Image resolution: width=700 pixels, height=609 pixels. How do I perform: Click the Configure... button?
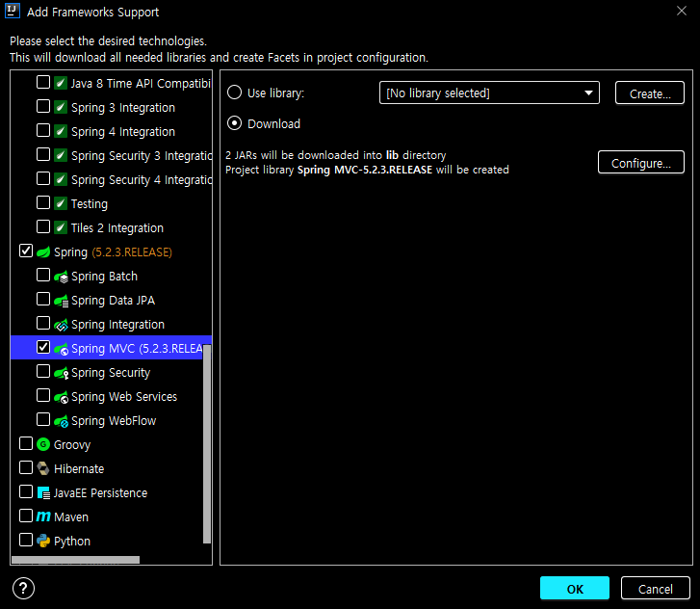[x=641, y=162]
